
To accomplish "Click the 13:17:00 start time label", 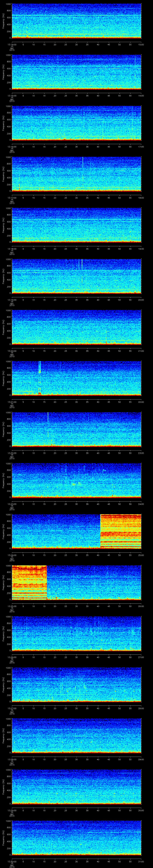I will [12, 198].
